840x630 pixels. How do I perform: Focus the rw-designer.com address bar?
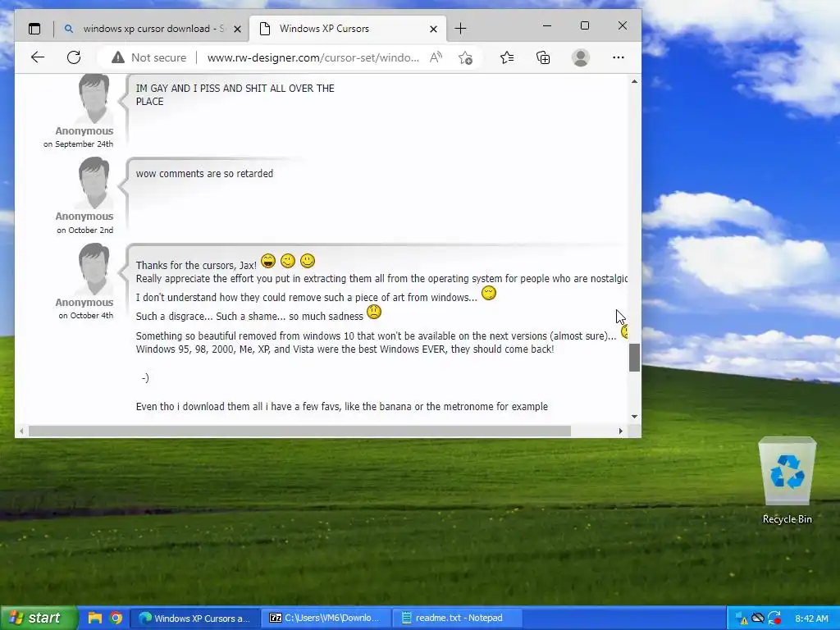[313, 57]
